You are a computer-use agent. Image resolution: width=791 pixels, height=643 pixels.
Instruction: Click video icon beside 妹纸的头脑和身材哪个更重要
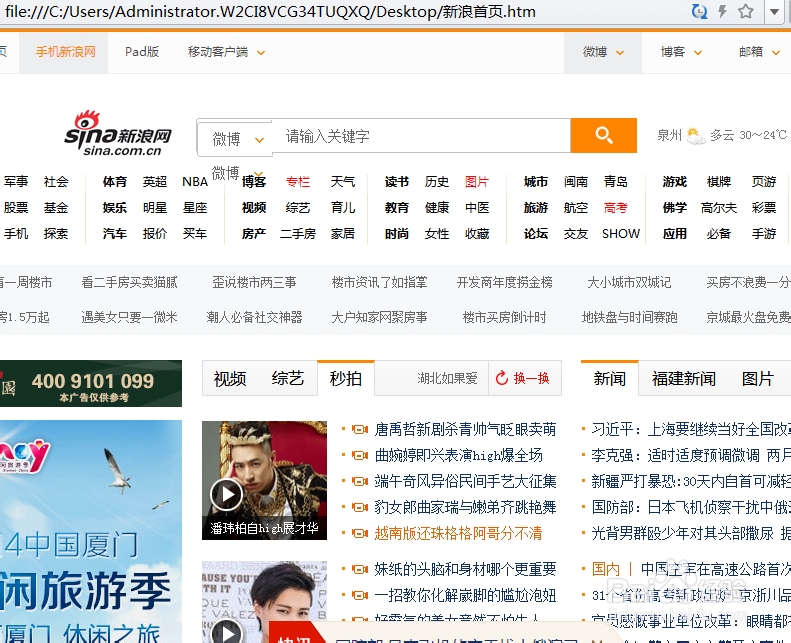[360, 570]
